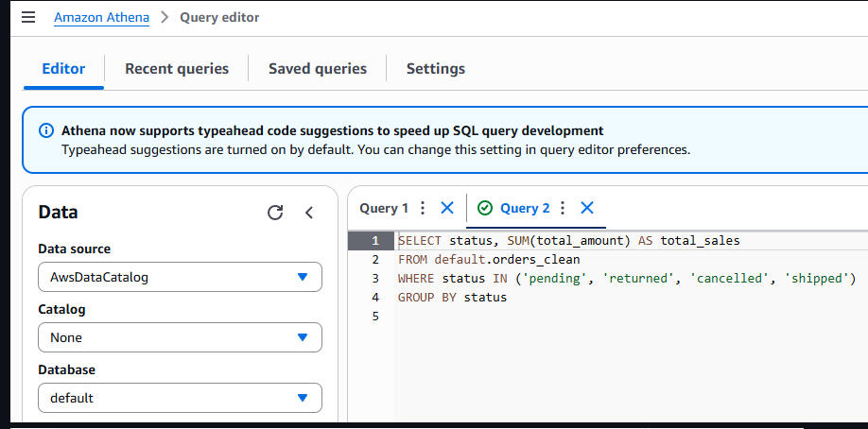868x429 pixels.
Task: Close the Query 2 tab
Action: coord(587,208)
